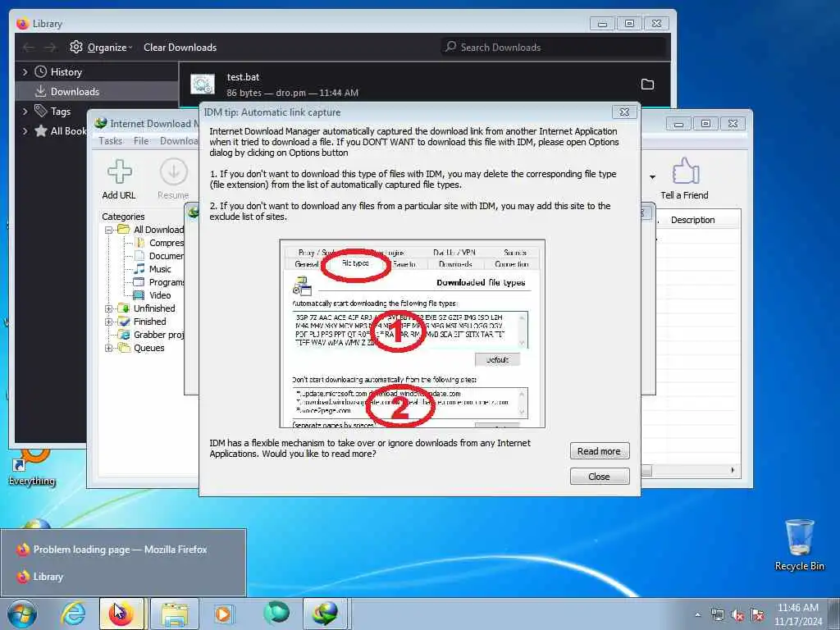Open containing folder for test.bat
The width and height of the screenshot is (840, 630).
(647, 84)
